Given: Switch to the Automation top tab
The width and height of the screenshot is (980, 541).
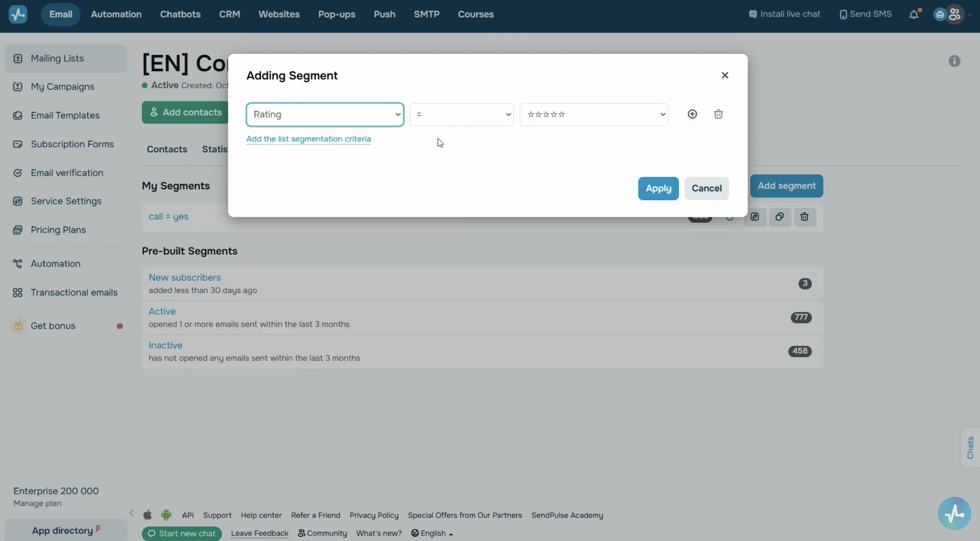Looking at the screenshot, I should 116,14.
